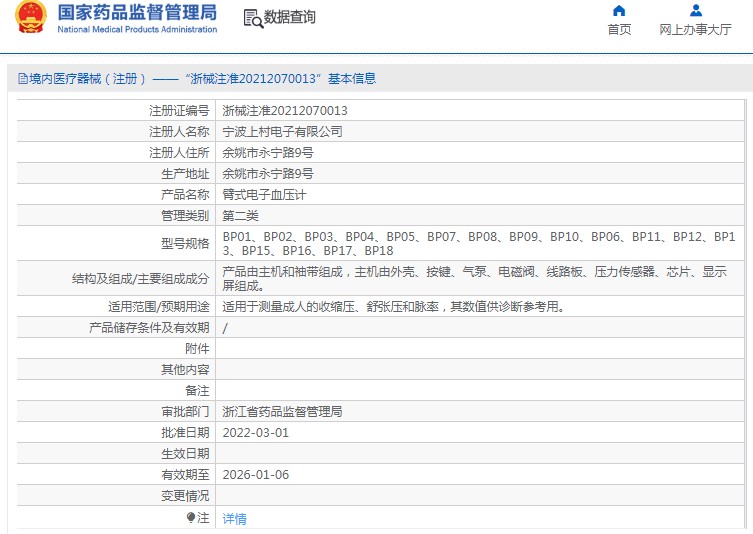Click the 第二类 management category value
Screen dimensions: 753x534
pyautogui.click(x=240, y=216)
